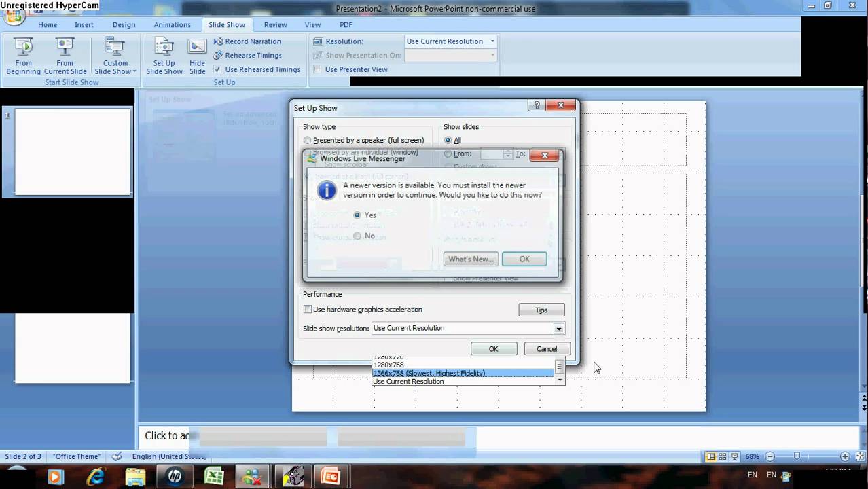Viewport: 868px width, 489px height.
Task: Click Fit slide to window icon
Action: pos(859,456)
